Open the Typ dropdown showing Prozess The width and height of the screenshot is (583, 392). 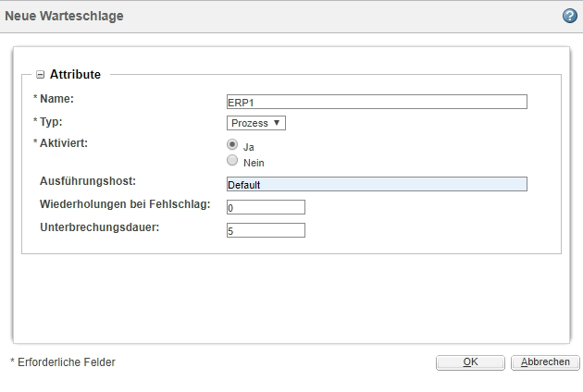[256, 123]
